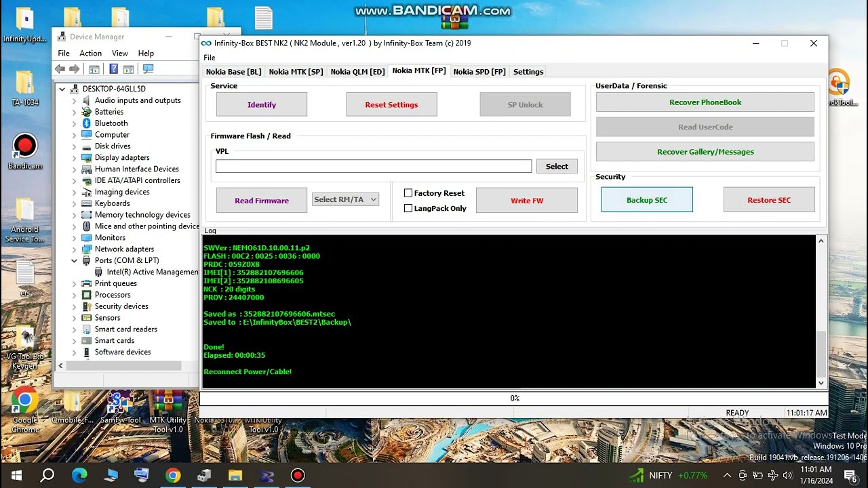This screenshot has height=488, width=868.
Task: Select the Audio inputs and outputs speaker icon
Action: point(87,100)
